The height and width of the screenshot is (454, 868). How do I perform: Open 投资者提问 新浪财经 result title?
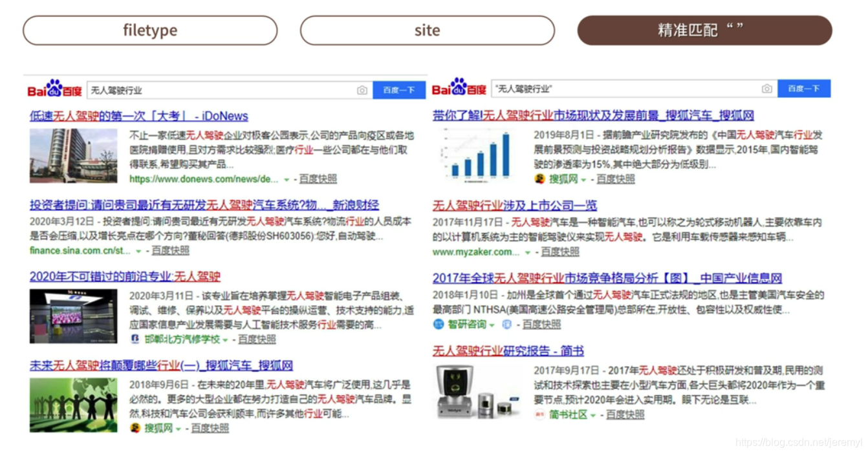coord(204,205)
